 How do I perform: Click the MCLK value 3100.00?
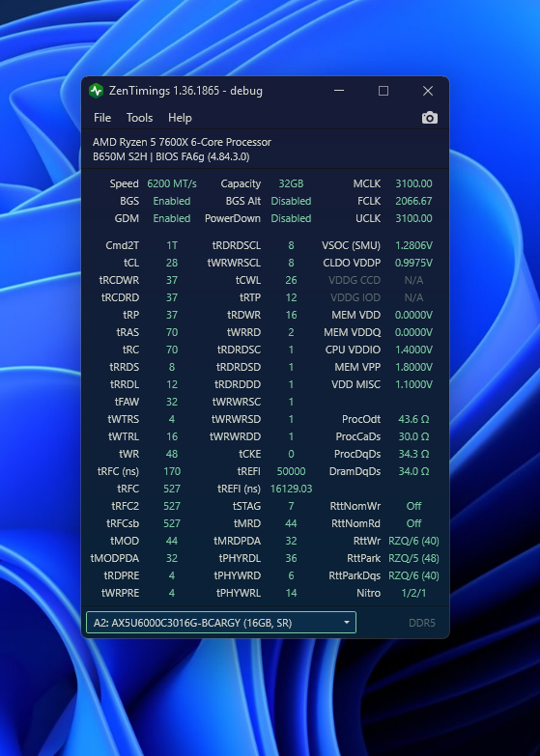pyautogui.click(x=413, y=183)
